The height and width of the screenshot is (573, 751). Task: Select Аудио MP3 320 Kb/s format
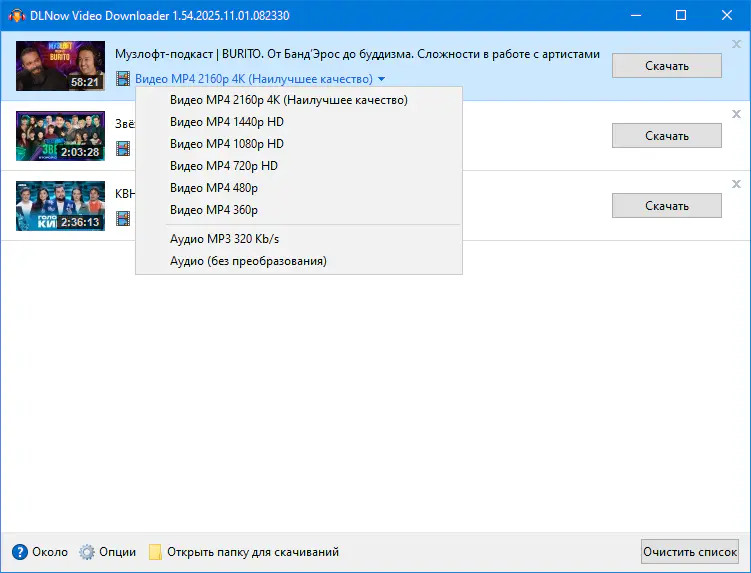tap(224, 239)
